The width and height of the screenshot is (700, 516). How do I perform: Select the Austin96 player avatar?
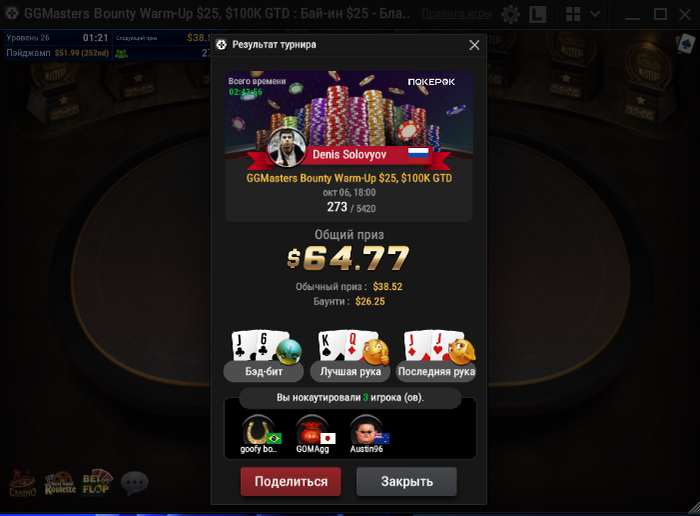click(x=367, y=431)
